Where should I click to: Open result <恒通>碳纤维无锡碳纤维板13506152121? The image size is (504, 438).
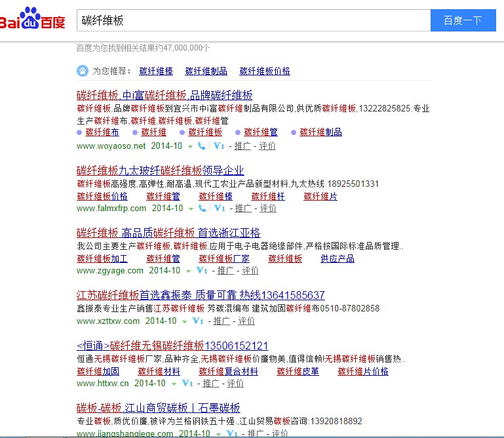(x=172, y=346)
